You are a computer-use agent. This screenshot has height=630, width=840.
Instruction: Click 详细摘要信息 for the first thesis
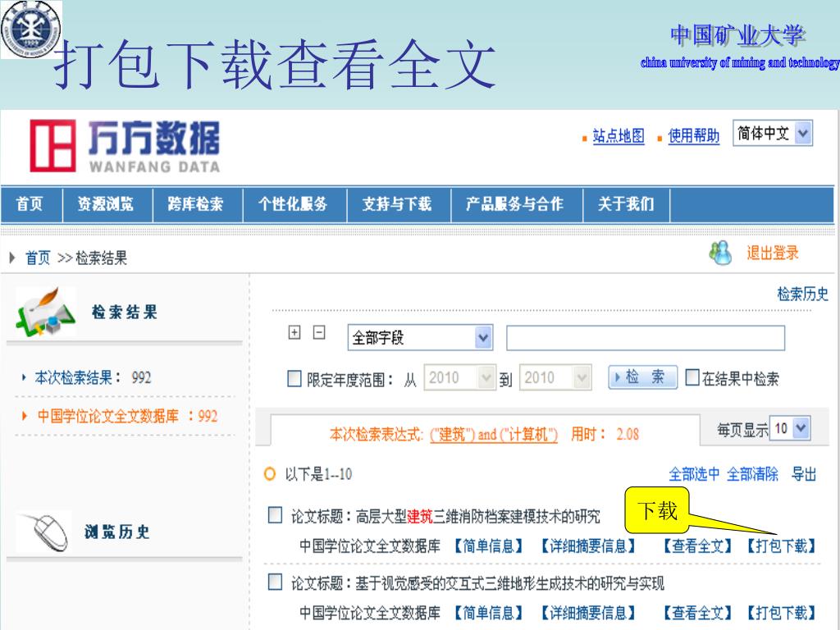click(588, 546)
